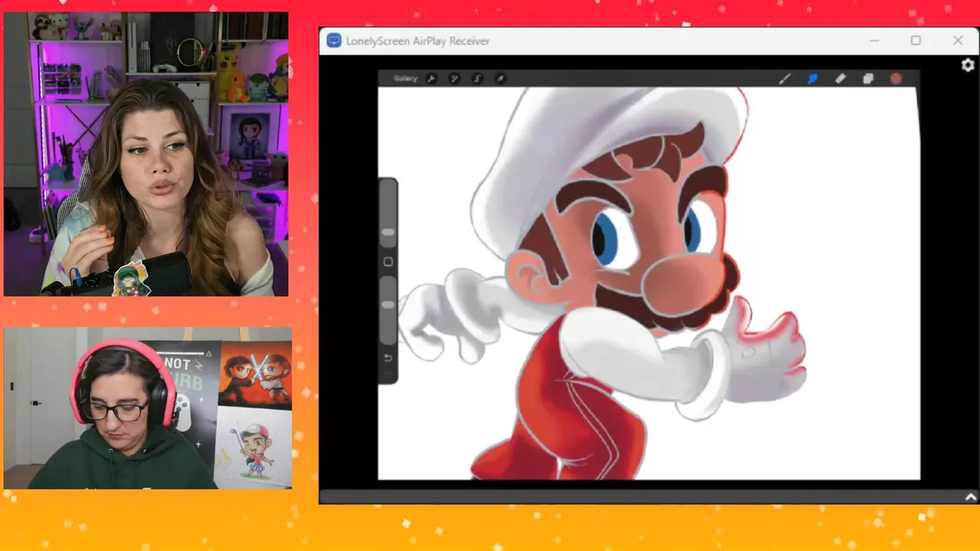980x551 pixels.
Task: Click the top webcam feed
Action: [x=146, y=154]
